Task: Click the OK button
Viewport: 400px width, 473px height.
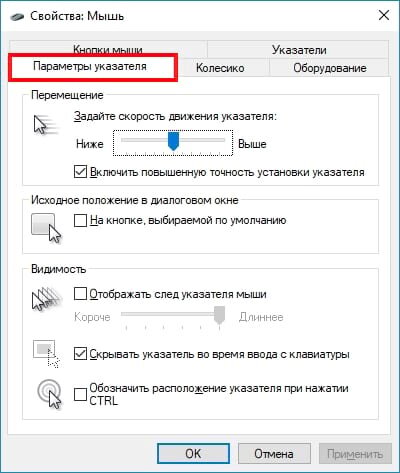Action: click(x=193, y=453)
